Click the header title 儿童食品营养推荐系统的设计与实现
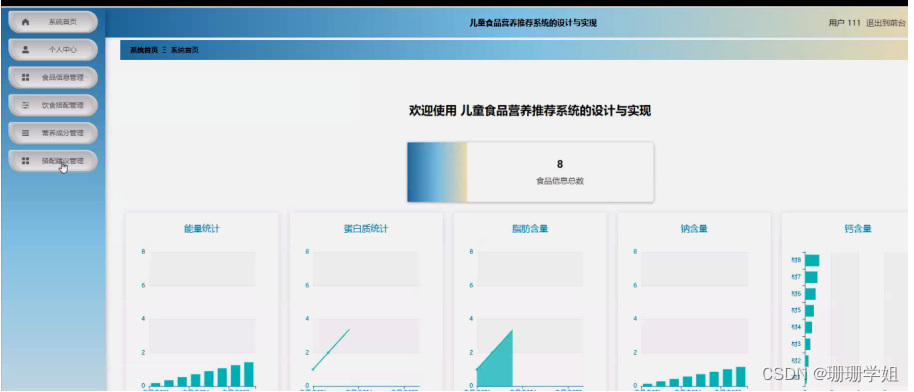914x392 pixels. click(x=533, y=23)
